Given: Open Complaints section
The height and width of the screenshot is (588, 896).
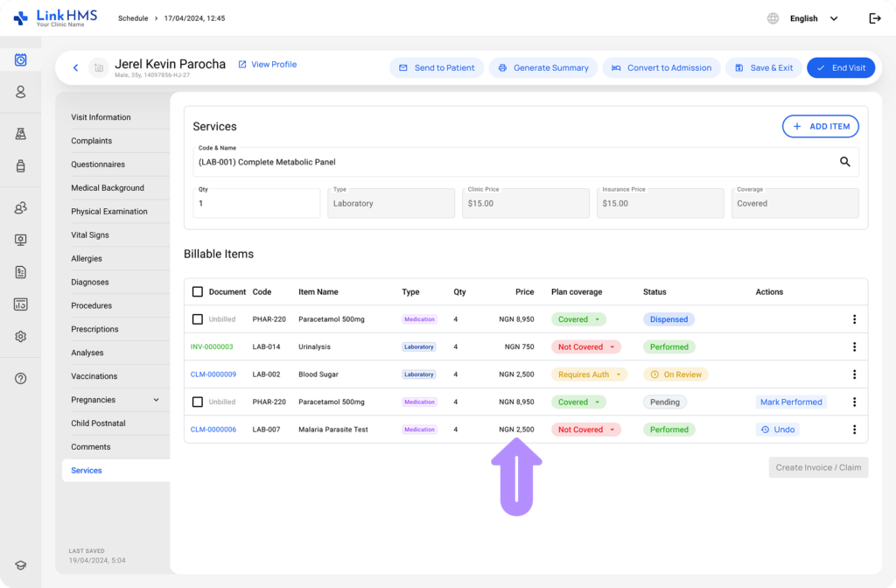Looking at the screenshot, I should (x=91, y=141).
